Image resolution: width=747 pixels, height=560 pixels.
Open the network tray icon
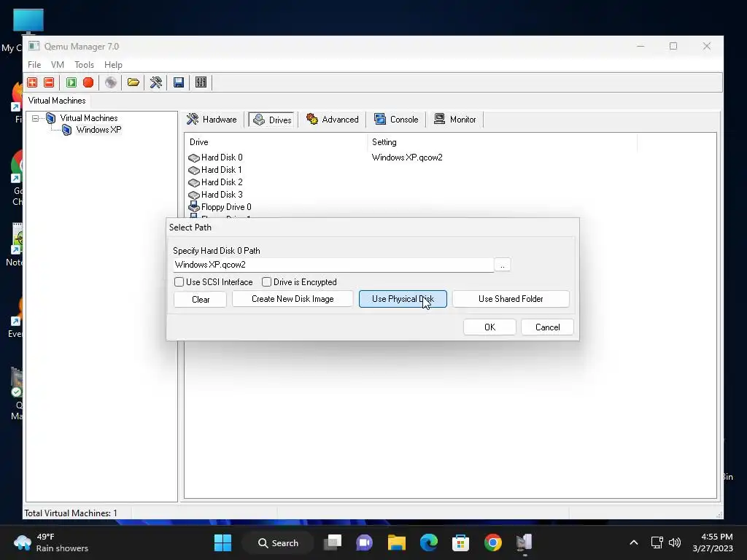click(x=657, y=542)
